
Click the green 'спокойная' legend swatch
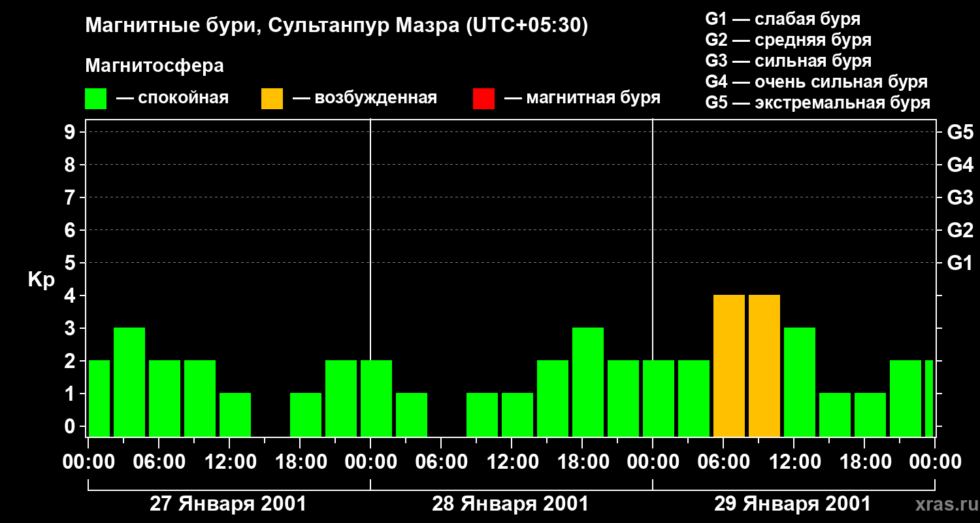tap(96, 99)
